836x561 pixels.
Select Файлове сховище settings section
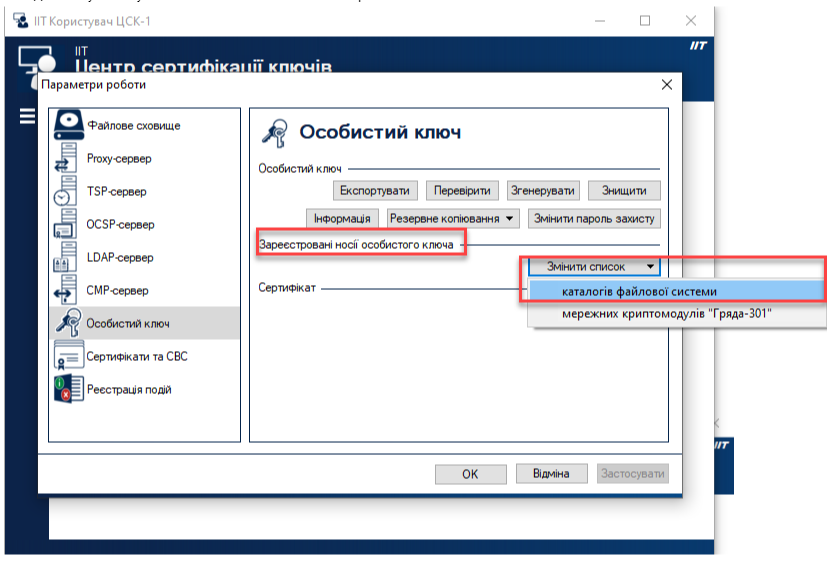(x=145, y=125)
